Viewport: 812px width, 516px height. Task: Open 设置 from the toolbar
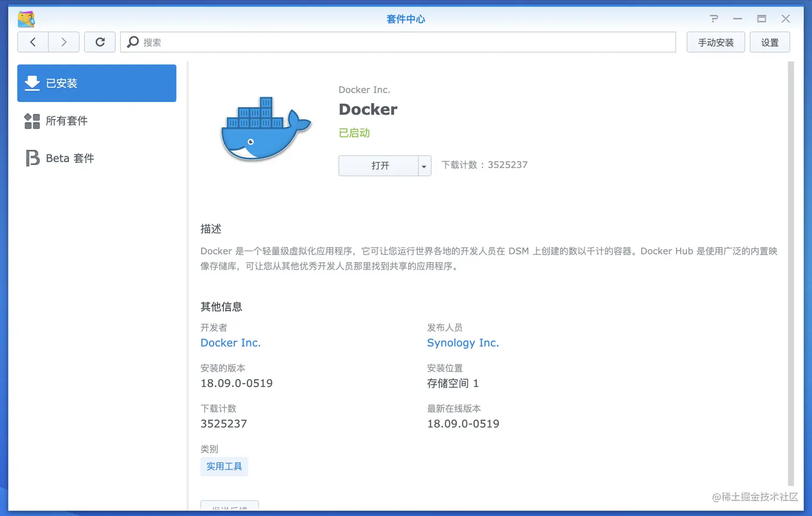click(x=770, y=42)
